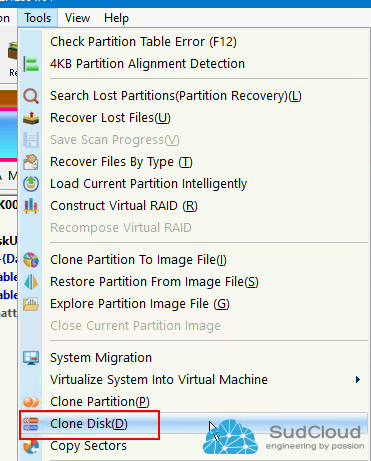This screenshot has width=371, height=461.
Task: Click the 4KB Partition Alignment Detection icon
Action: (31, 64)
